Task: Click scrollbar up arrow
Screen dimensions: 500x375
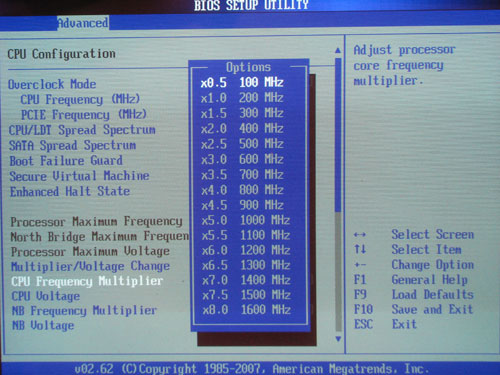Action: pos(338,51)
